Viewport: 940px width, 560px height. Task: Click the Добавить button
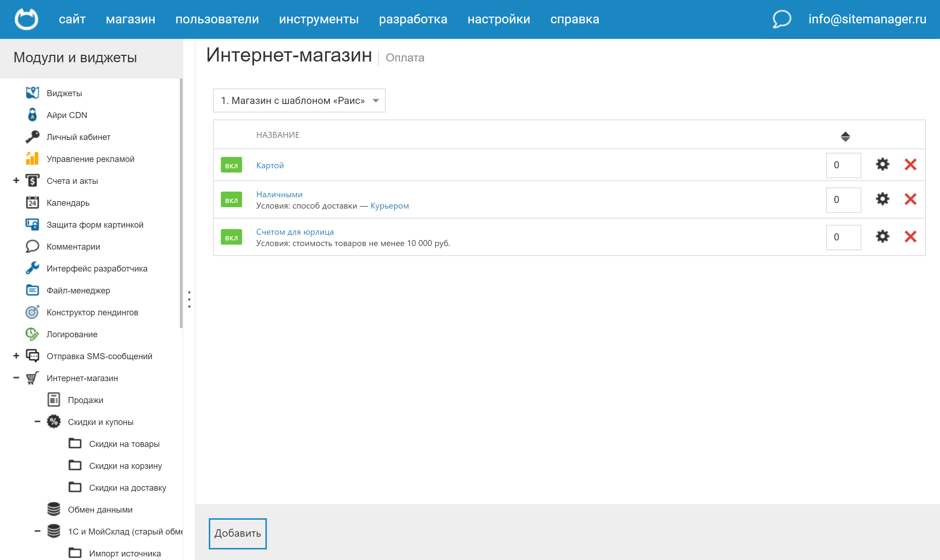[237, 533]
